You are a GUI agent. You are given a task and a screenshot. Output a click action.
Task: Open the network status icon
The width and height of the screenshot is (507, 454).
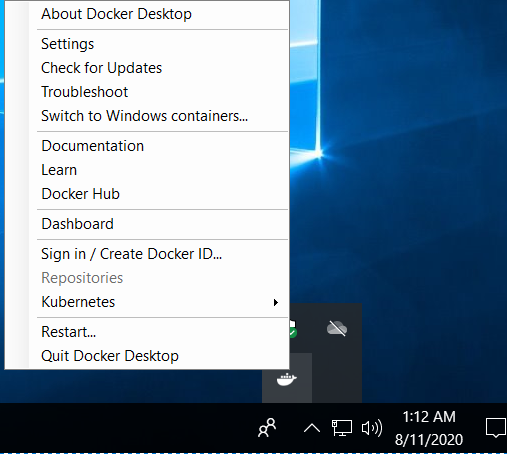pos(342,428)
